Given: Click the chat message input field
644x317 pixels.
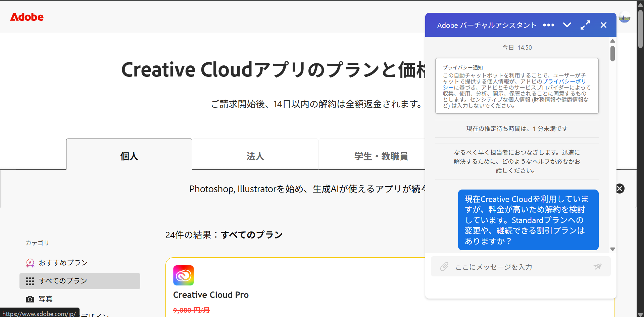Looking at the screenshot, I should click(521, 267).
